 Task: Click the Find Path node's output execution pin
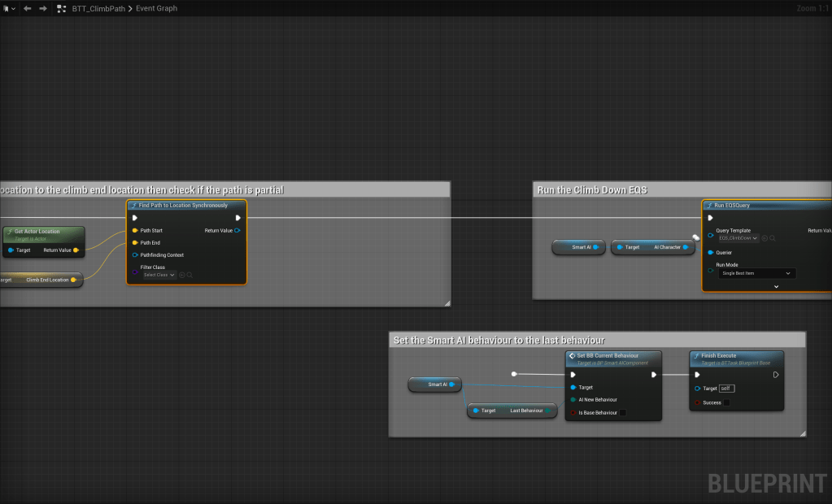click(x=237, y=218)
